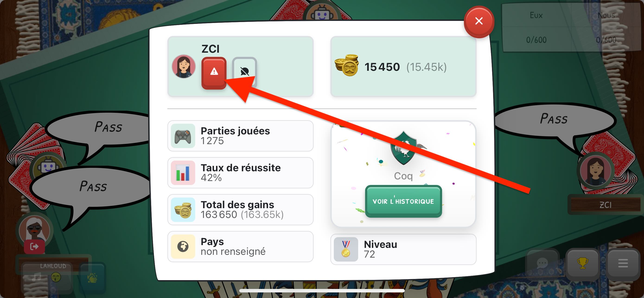Close the player profile popup
The height and width of the screenshot is (298, 644).
[479, 21]
